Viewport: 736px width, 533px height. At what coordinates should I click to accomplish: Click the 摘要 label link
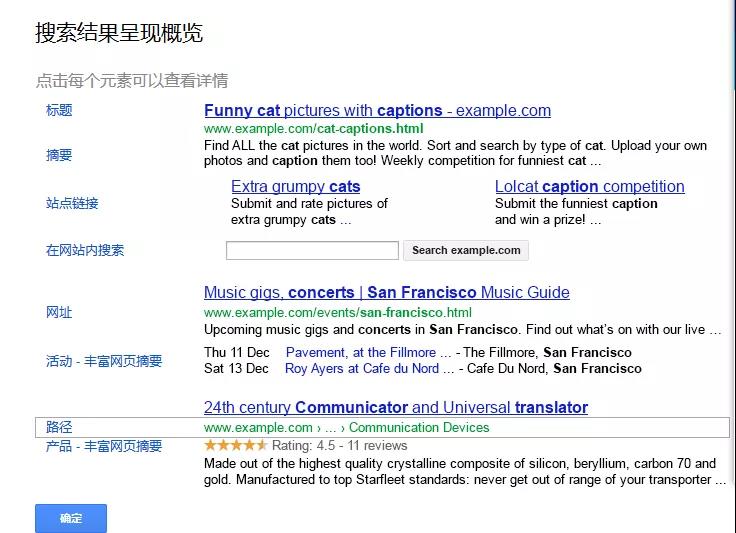[59, 155]
